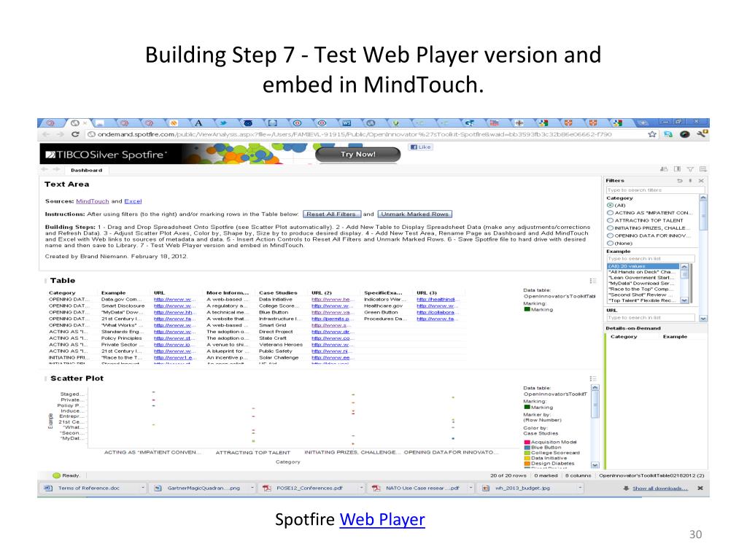The width and height of the screenshot is (747, 560).
Task: Open the Spotfire collaboration people icon
Action: 664,169
